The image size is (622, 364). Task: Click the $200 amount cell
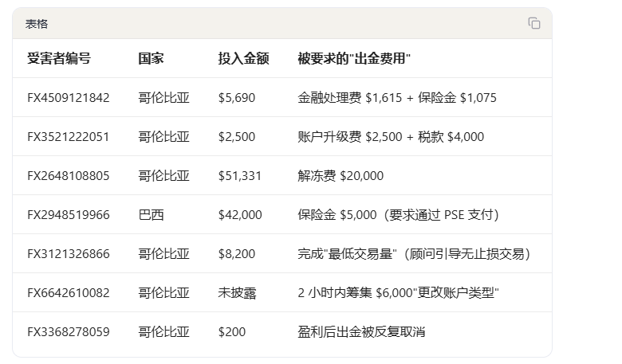coord(232,332)
